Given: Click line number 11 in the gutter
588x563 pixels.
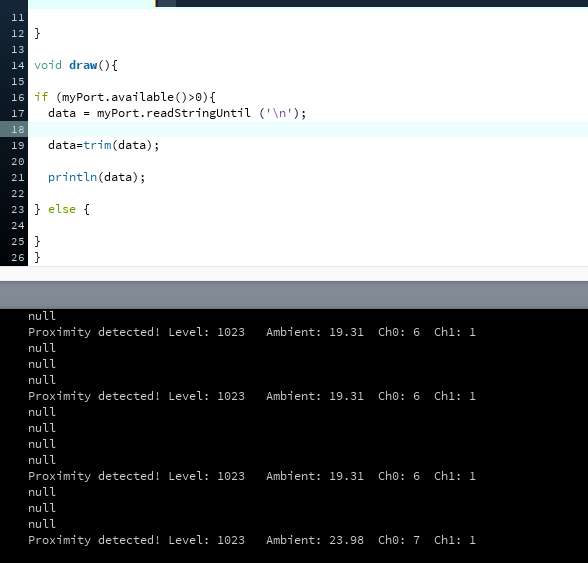Looking at the screenshot, I should coord(18,18).
